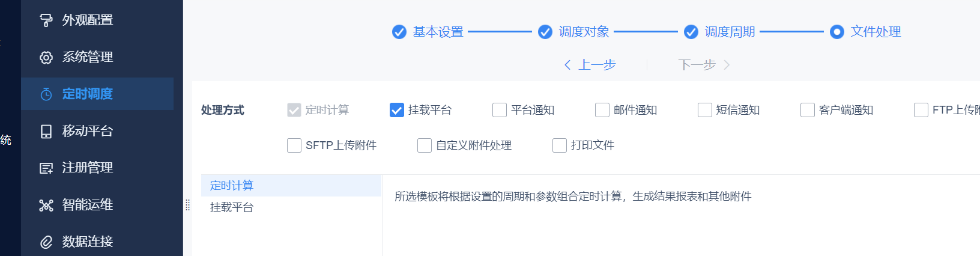Enable the 邮件通知 checkbox
980x256 pixels.
[x=602, y=110]
